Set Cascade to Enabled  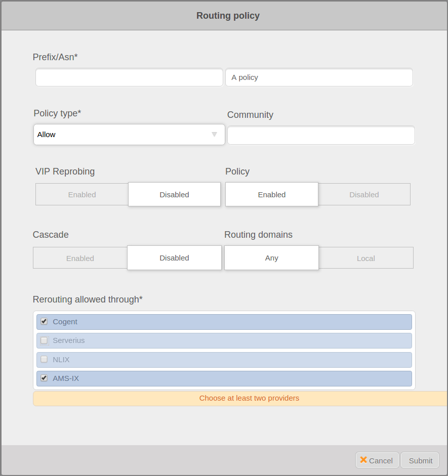(x=80, y=258)
